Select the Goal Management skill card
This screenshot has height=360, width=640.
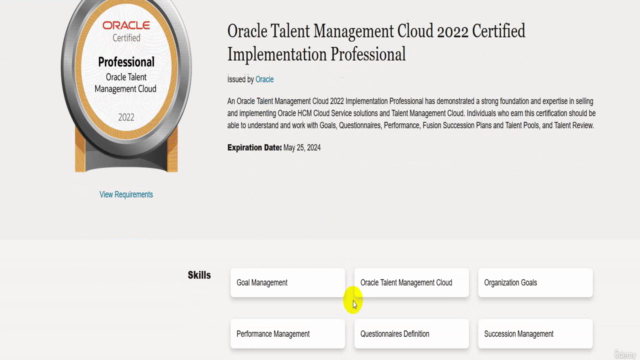click(288, 282)
